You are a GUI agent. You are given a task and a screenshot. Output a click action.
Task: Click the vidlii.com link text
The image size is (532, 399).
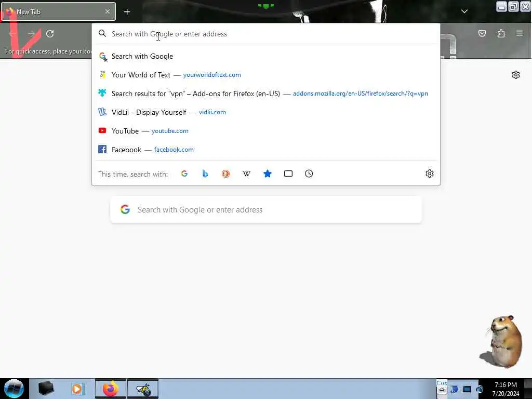[x=212, y=112]
